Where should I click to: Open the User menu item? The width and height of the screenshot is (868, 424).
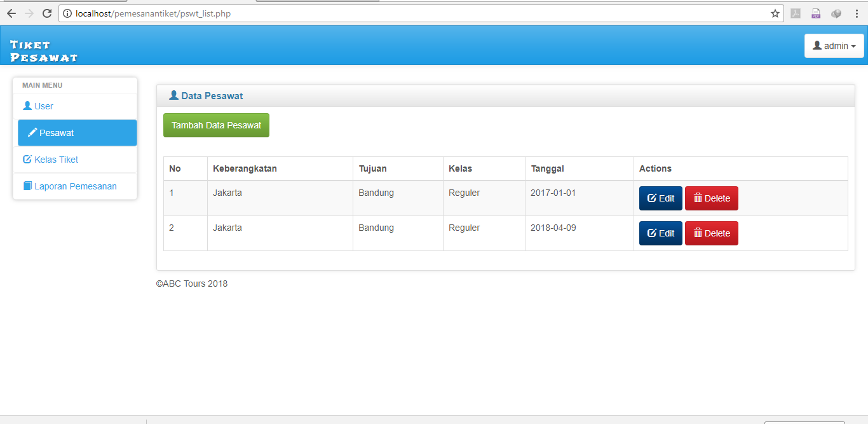point(43,106)
